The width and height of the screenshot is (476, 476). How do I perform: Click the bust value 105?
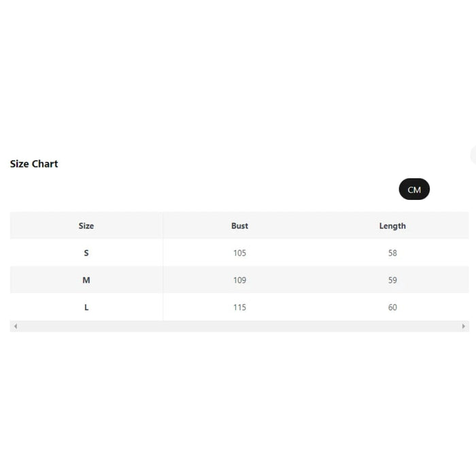(239, 253)
